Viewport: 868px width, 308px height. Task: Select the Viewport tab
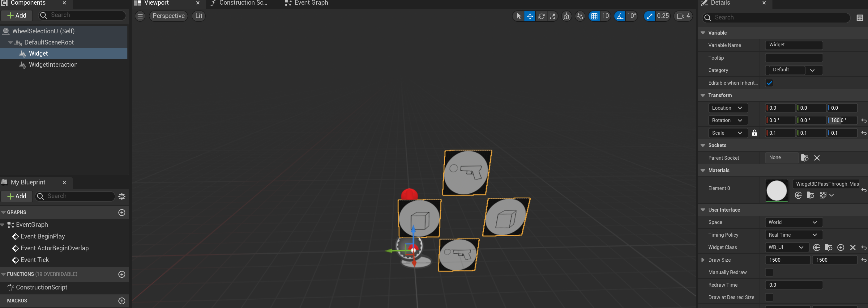(x=157, y=3)
